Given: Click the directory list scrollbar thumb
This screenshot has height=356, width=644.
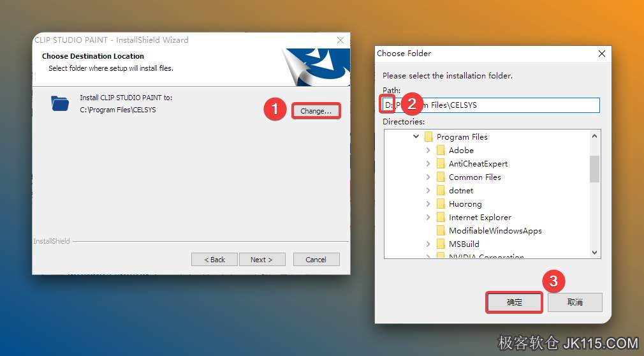Looking at the screenshot, I should pyautogui.click(x=594, y=169).
